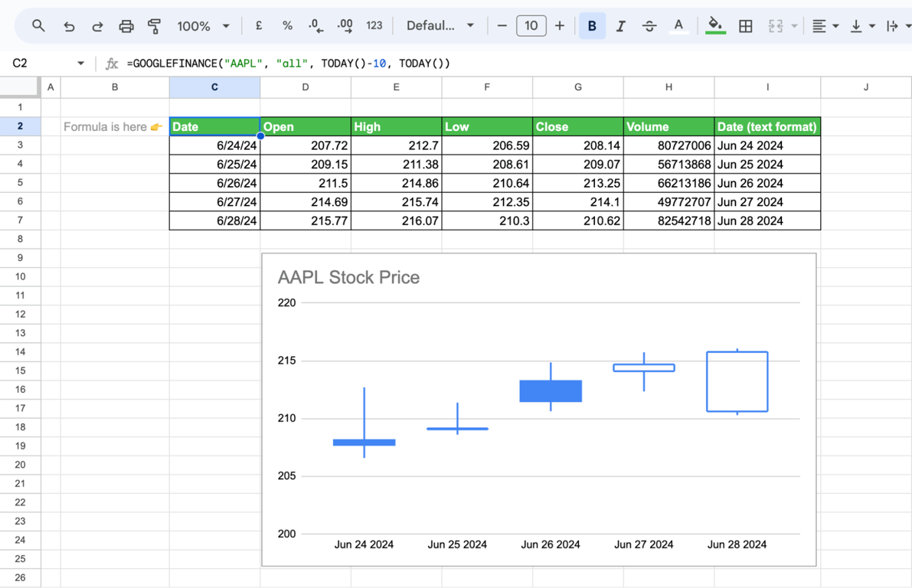Toggle strikethrough formatting
The image size is (912, 588).
(649, 26)
